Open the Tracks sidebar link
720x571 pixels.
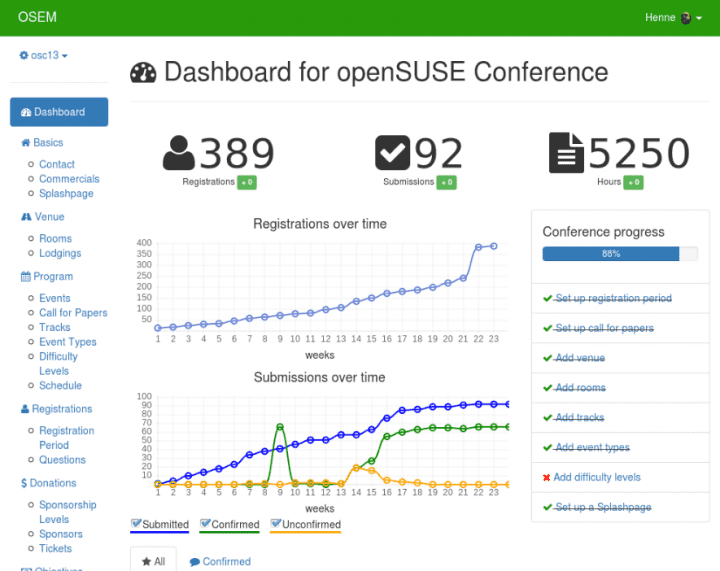point(55,327)
